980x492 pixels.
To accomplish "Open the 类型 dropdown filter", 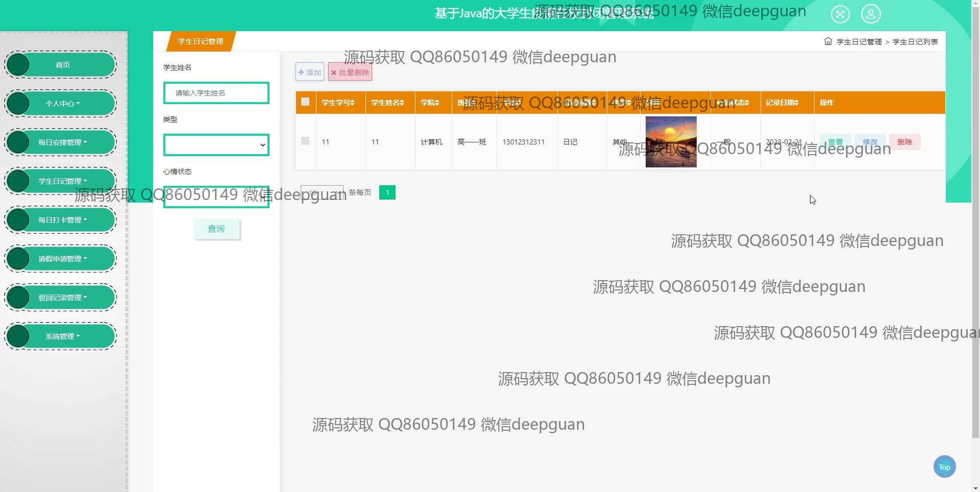I will [216, 145].
